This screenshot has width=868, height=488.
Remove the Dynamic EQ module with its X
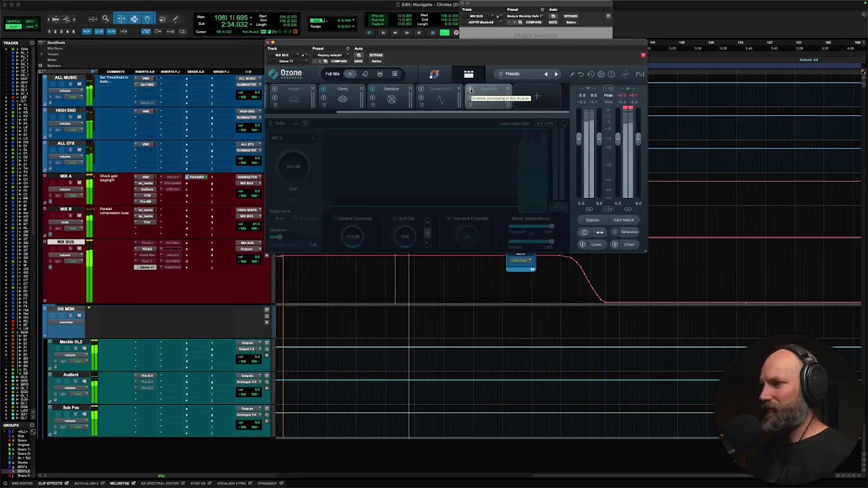[458, 89]
